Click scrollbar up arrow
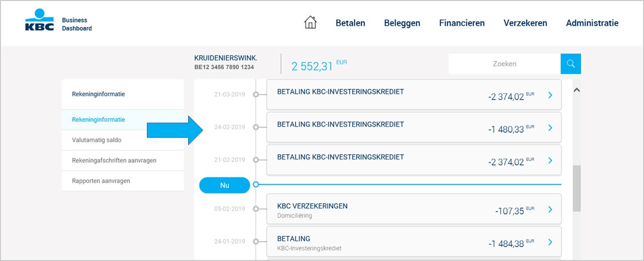The image size is (644, 261). [577, 90]
